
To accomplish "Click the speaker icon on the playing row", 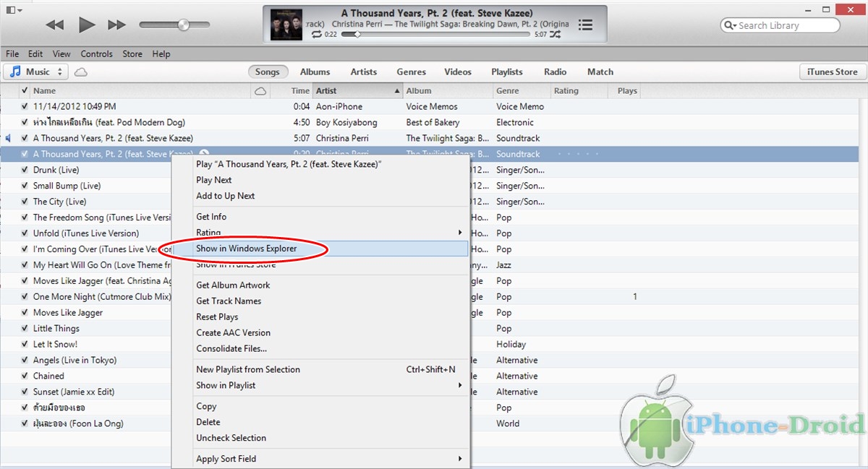I will tap(9, 138).
